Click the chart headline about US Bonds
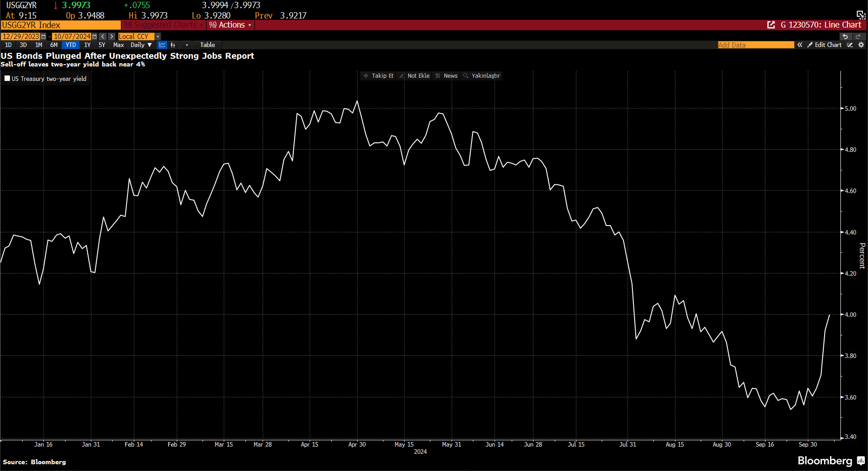 [x=127, y=56]
